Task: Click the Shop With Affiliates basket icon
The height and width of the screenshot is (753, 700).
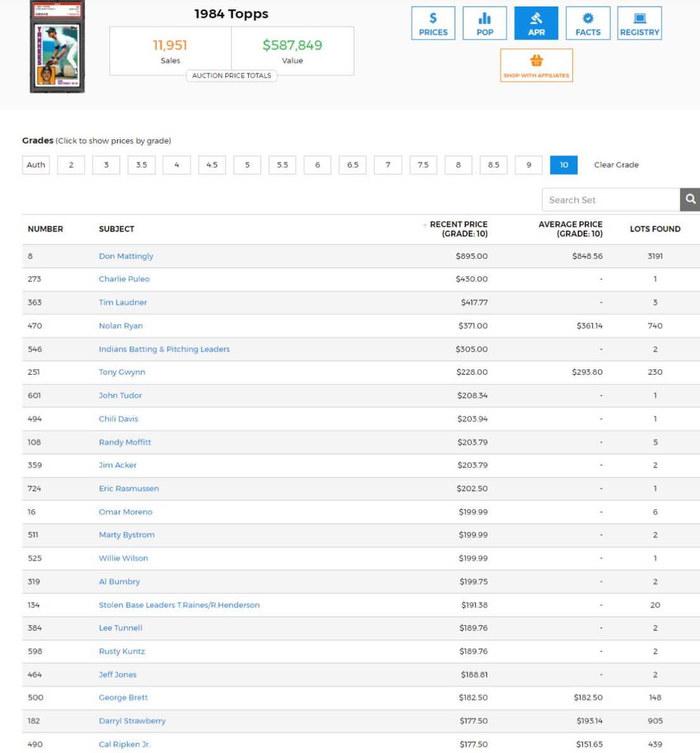Action: (536, 60)
